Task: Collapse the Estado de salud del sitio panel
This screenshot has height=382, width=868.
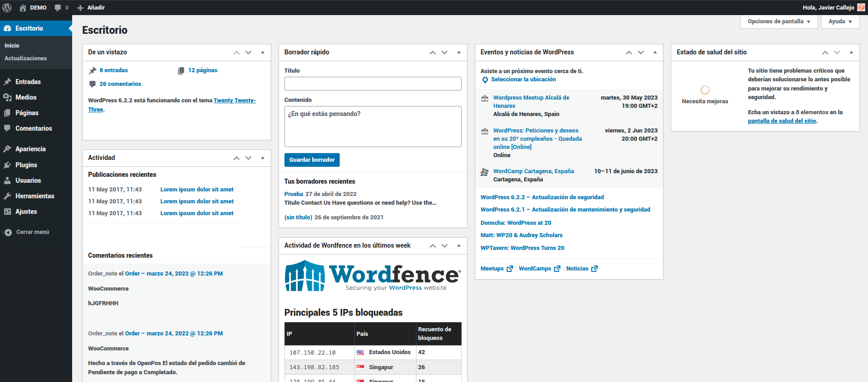Action: pos(851,53)
